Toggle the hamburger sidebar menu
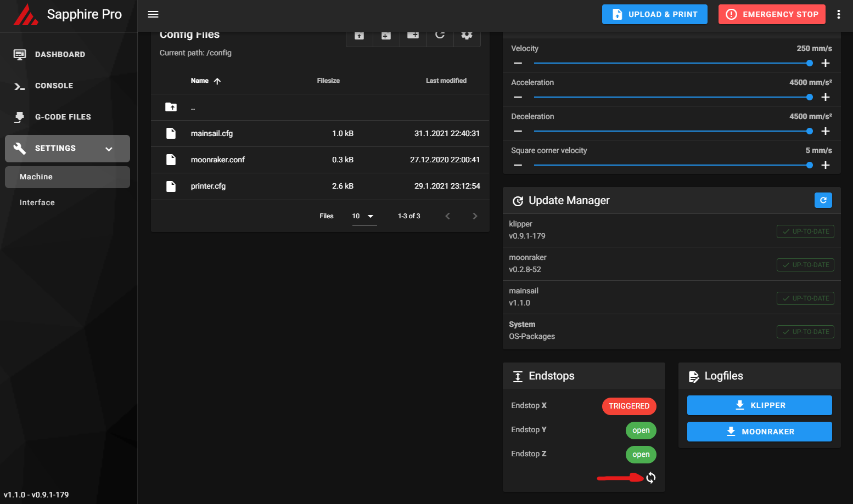The image size is (853, 504). pyautogui.click(x=153, y=14)
